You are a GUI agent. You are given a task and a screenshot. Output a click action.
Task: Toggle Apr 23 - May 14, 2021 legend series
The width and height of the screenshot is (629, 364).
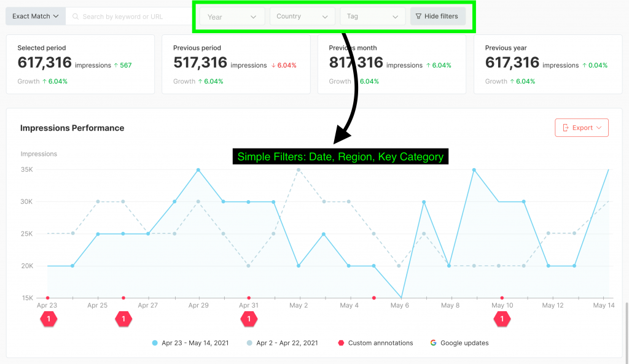click(190, 343)
